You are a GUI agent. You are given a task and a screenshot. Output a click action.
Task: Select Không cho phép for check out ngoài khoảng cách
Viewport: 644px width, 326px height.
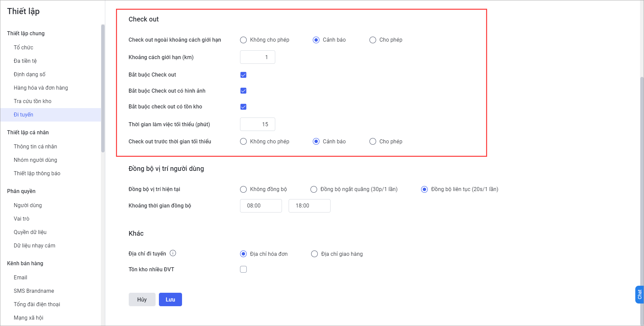pos(243,40)
